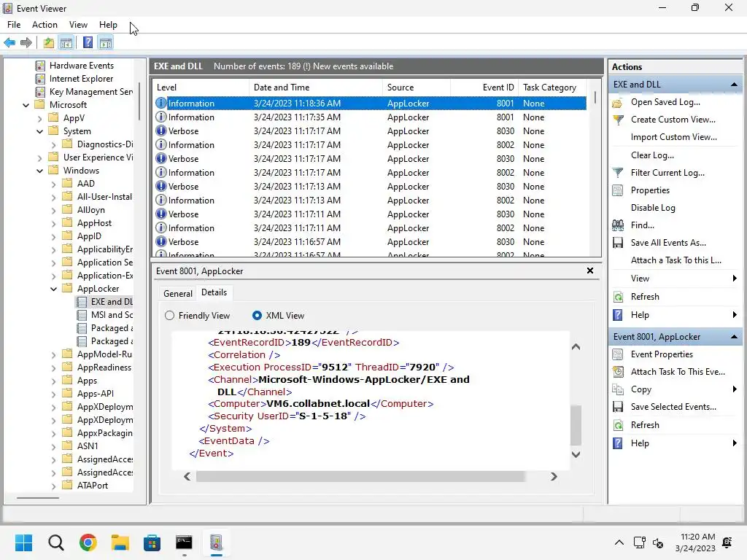Collapse the System tree node
The image size is (747, 560).
[40, 131]
